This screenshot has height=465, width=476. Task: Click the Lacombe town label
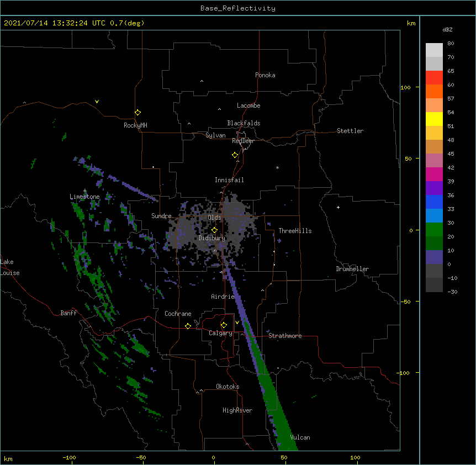coord(248,105)
